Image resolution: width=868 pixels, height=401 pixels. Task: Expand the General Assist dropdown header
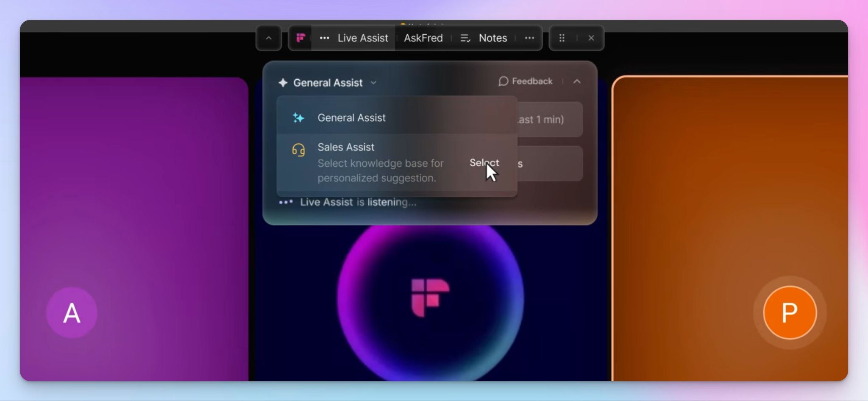click(328, 83)
